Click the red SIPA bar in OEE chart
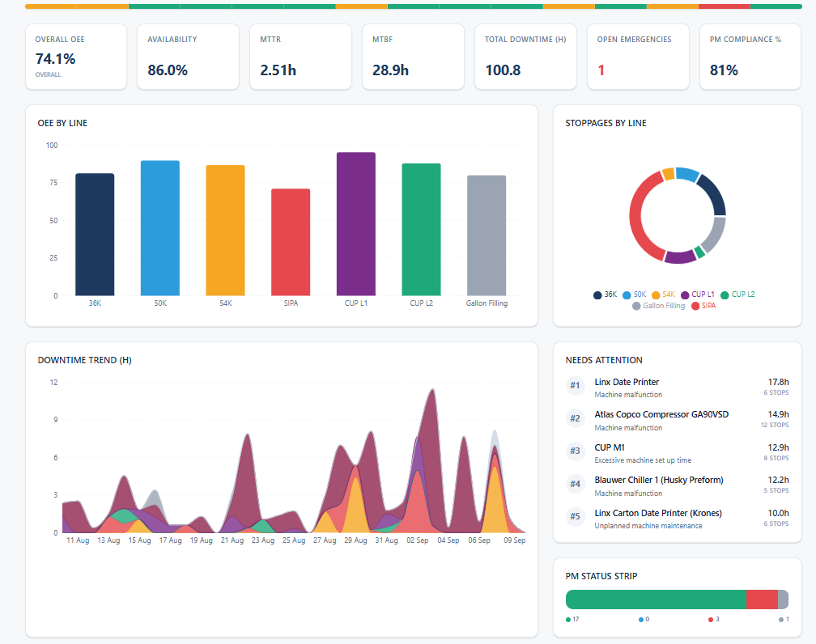Viewport: 816px width, 644px height. 291,243
